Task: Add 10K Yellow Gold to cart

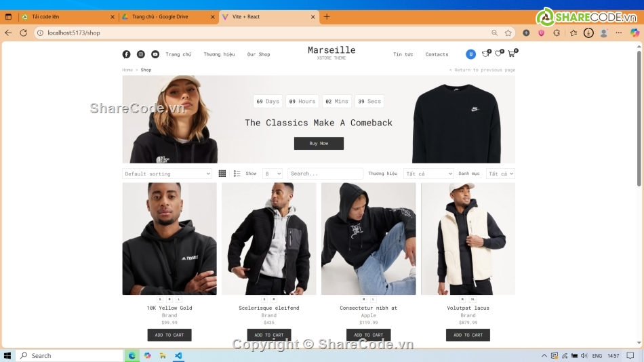Action: click(169, 335)
